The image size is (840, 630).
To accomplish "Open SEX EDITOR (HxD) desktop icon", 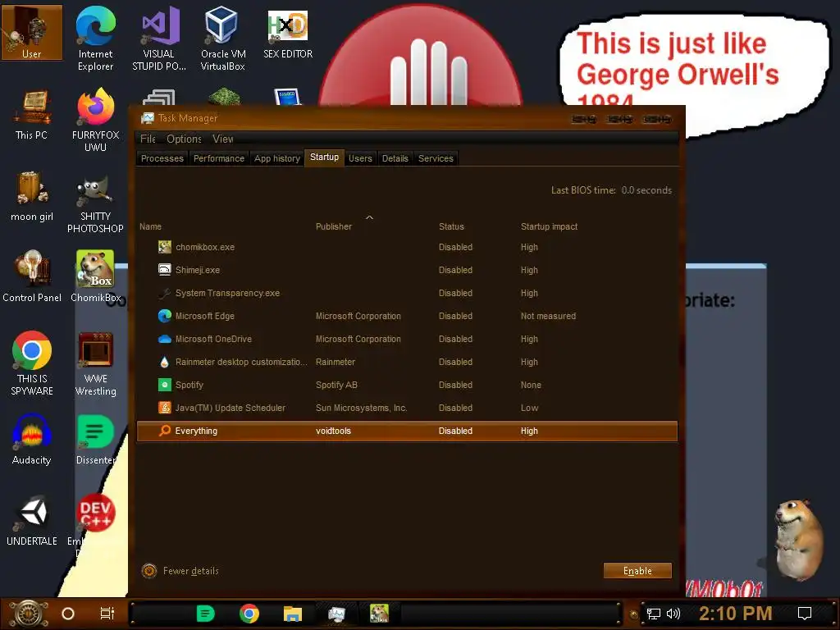I will pos(288,33).
